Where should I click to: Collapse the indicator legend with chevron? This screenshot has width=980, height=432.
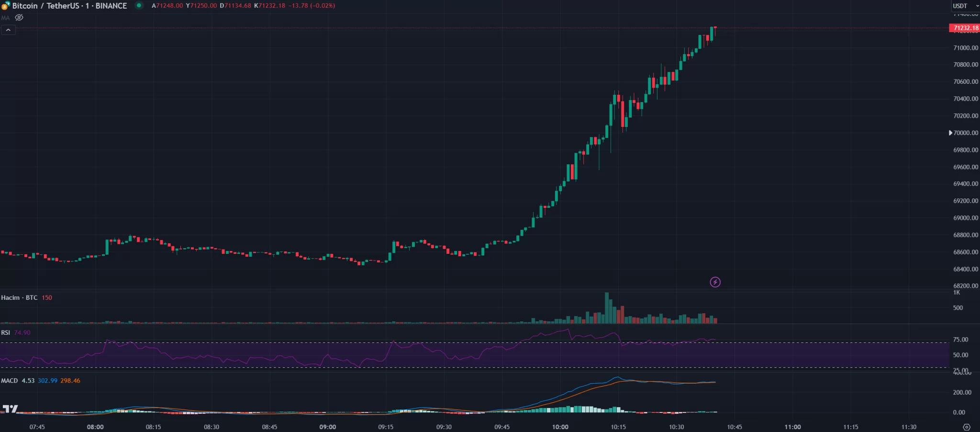pos(8,30)
